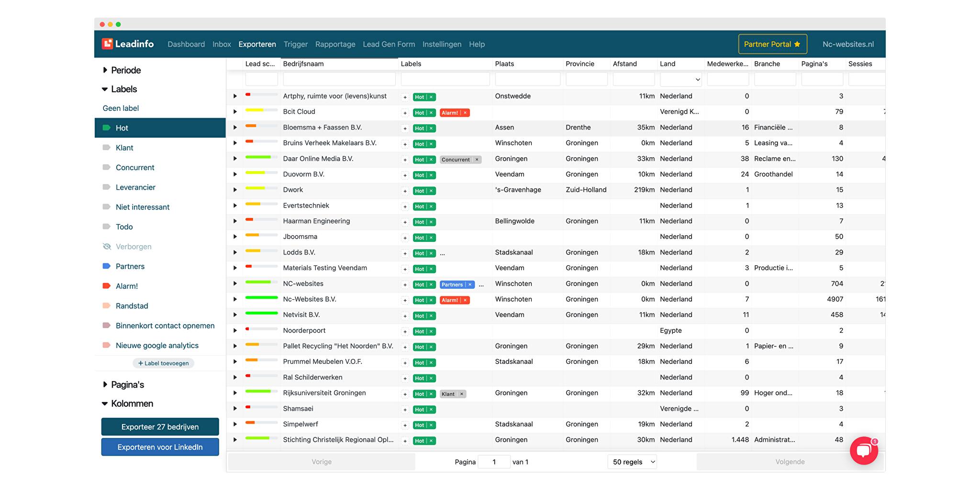Image resolution: width=980 pixels, height=490 pixels.
Task: Remove Alarm! label from Bcit Cloud row
Action: pyautogui.click(x=465, y=113)
